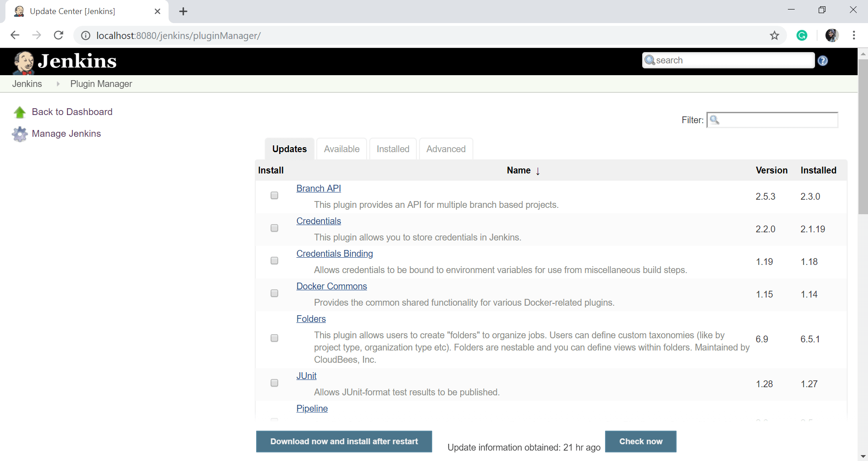Viewport: 868px width, 461px height.
Task: Click the 'Update information obtained: 21 hr ago' text
Action: click(x=524, y=447)
